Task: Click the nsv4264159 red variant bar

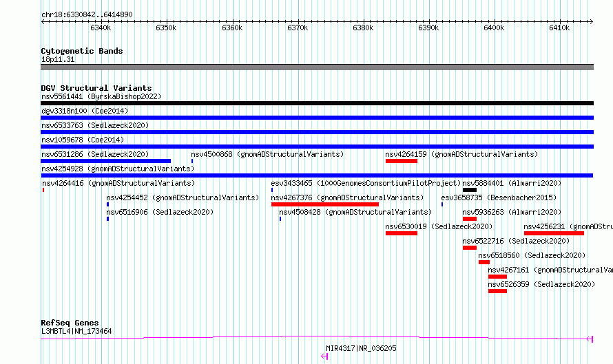Action: pyautogui.click(x=401, y=161)
